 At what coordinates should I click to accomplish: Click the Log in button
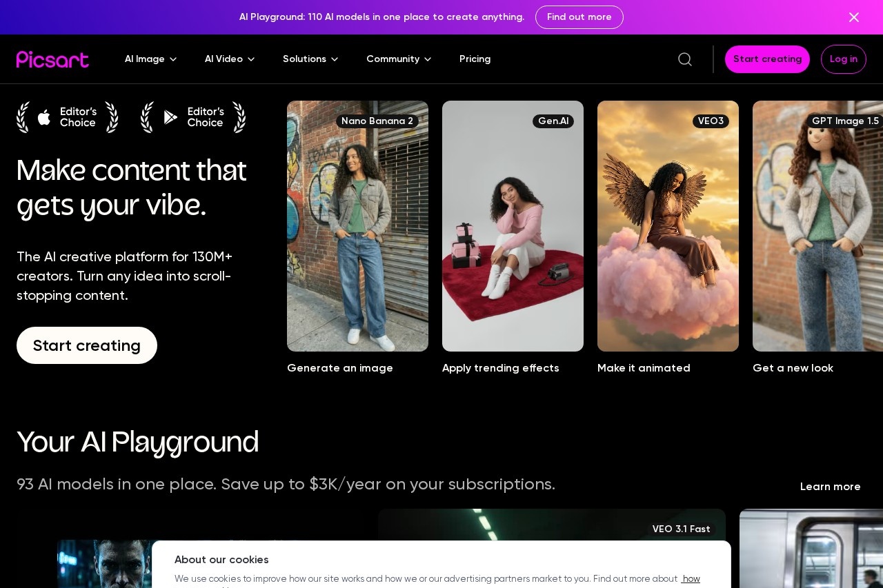tap(843, 59)
